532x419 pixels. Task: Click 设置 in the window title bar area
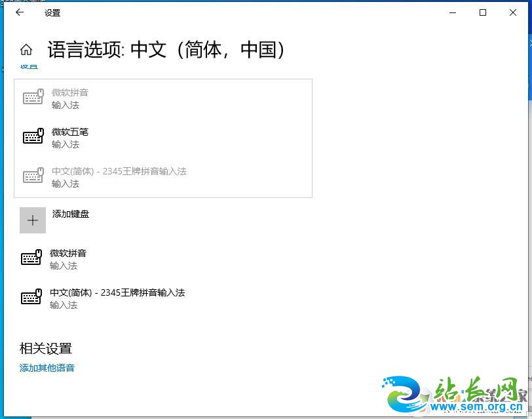coord(52,12)
